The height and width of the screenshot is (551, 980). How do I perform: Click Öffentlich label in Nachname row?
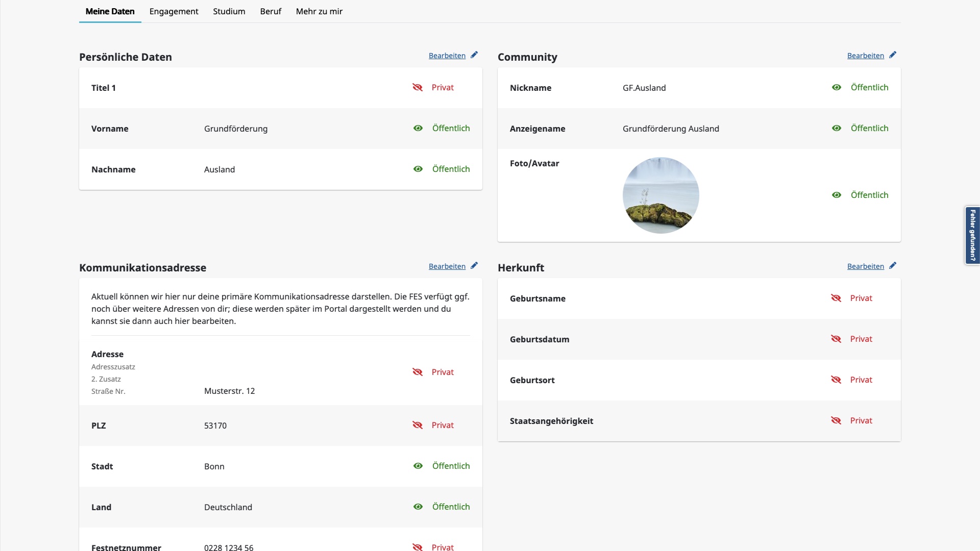click(x=451, y=169)
